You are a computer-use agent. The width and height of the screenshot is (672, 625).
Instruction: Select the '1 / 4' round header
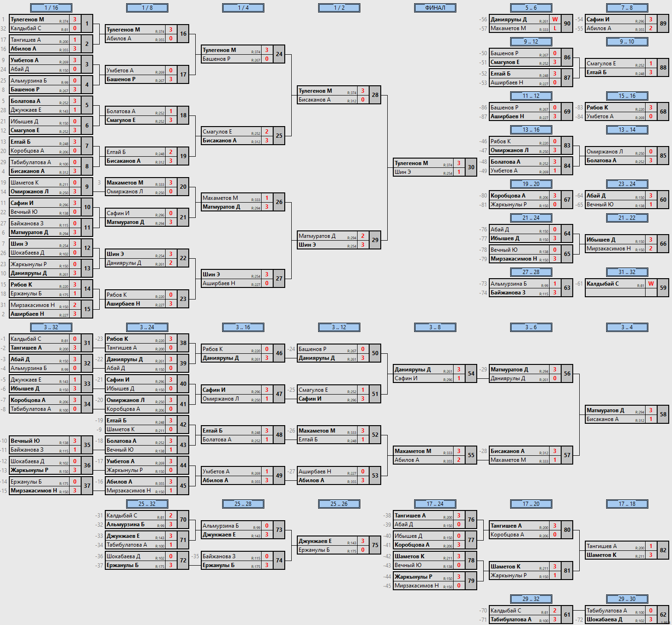243,8
